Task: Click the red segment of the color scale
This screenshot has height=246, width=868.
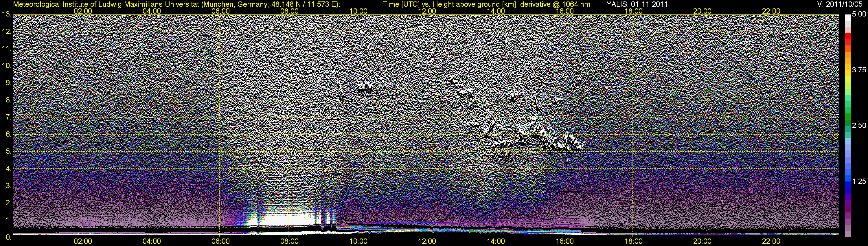Action: tap(847, 36)
